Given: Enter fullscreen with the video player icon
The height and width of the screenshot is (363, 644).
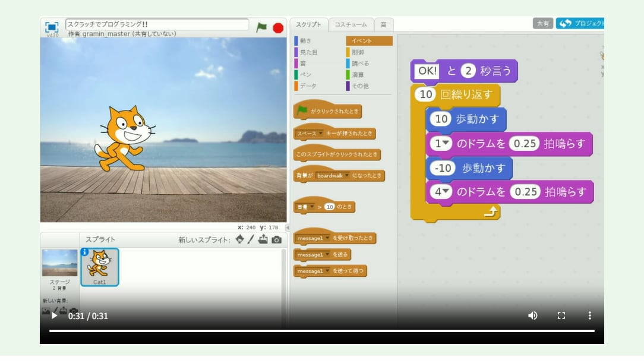Looking at the screenshot, I should 561,316.
